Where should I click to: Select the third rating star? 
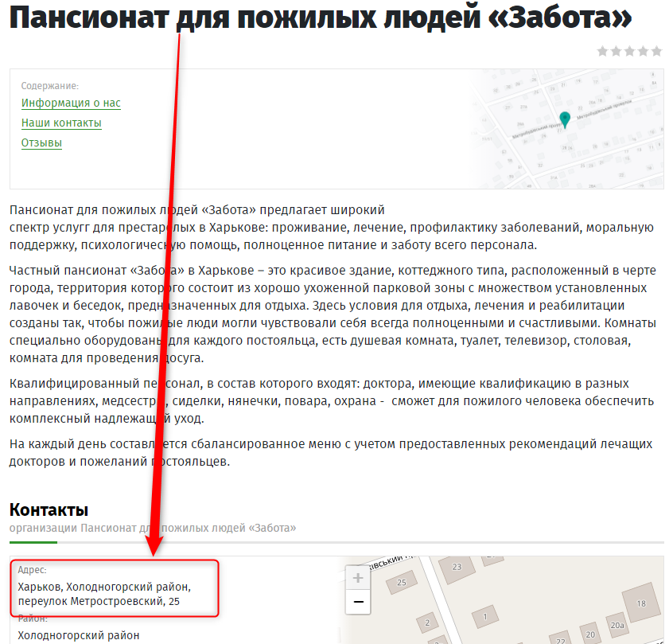630,51
